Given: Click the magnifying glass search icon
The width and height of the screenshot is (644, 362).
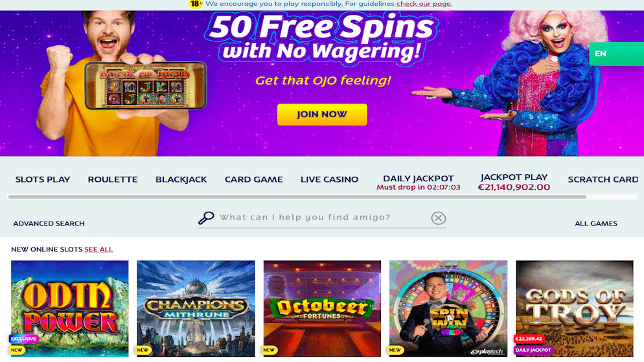Looking at the screenshot, I should tap(206, 218).
